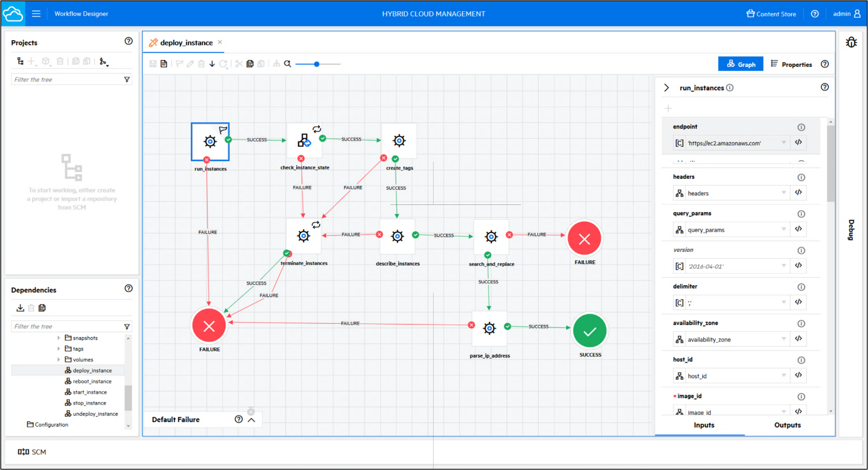Click the Graph button
The image size is (868, 470).
tap(741, 64)
